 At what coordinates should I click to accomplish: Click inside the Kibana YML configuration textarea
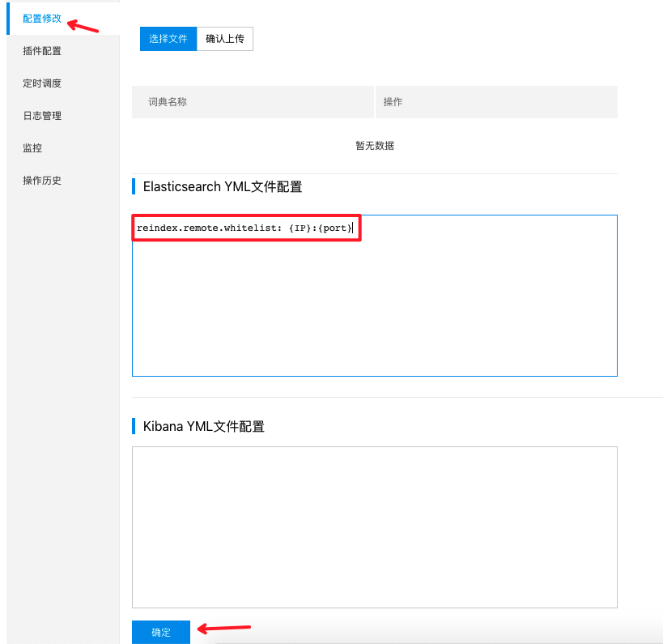tap(375, 527)
